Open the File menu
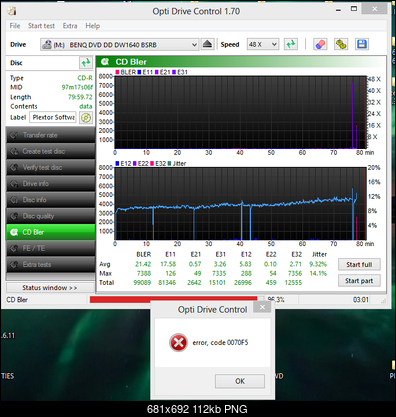Image resolution: width=396 pixels, height=417 pixels. 15,26
